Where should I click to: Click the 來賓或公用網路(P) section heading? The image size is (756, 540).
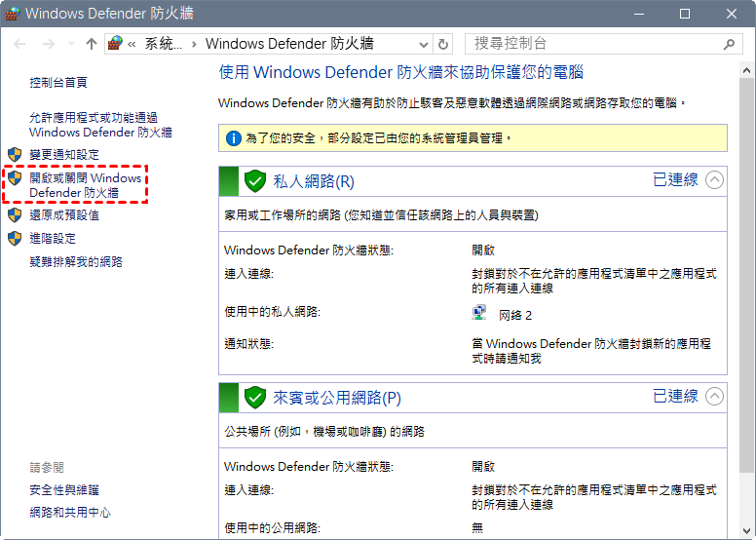336,398
